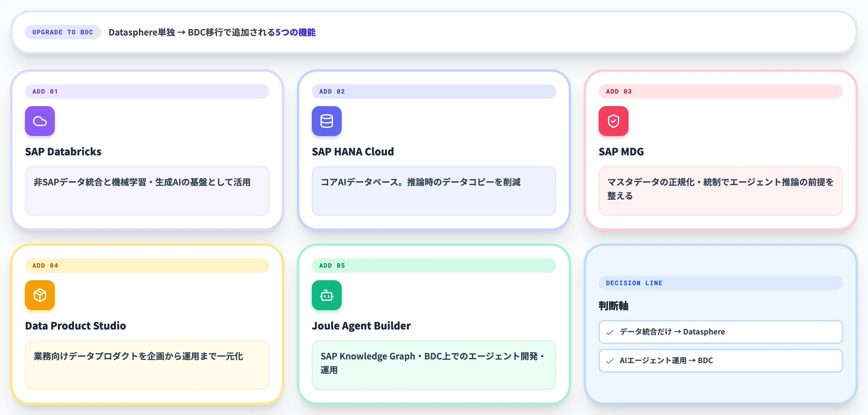Viewport: 868px width, 415px height.
Task: Click the checkmark beside データ統合だけ → Datasphere
Action: (610, 332)
